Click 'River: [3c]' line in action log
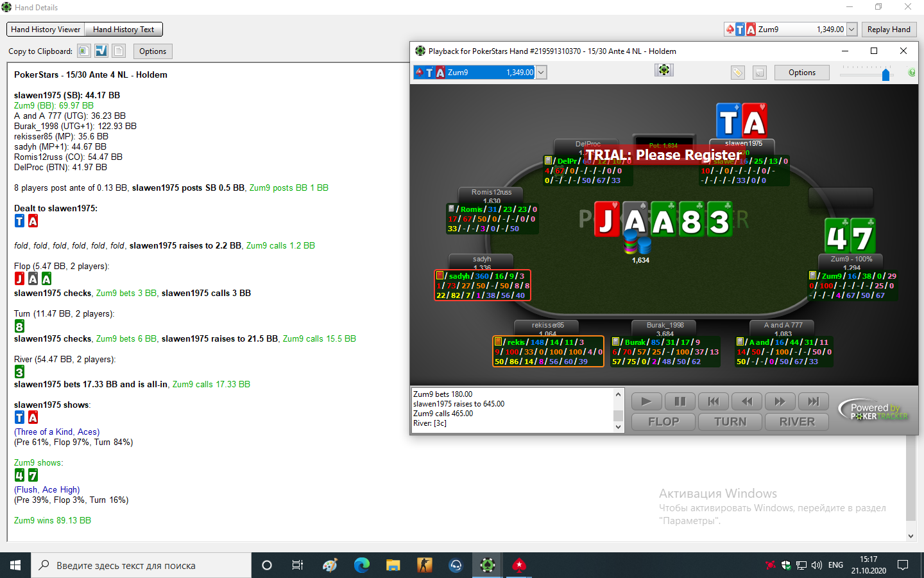The width and height of the screenshot is (924, 578). (x=430, y=423)
